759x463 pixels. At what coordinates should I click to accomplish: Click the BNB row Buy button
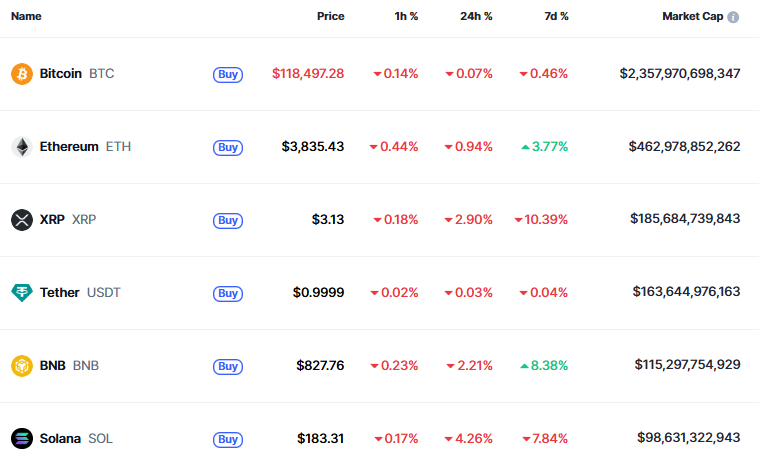(x=228, y=367)
